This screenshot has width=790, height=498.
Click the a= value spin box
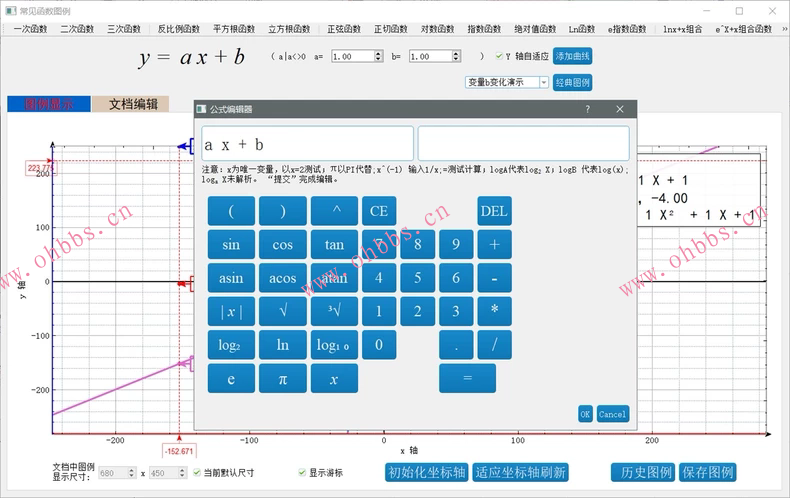coord(357,56)
